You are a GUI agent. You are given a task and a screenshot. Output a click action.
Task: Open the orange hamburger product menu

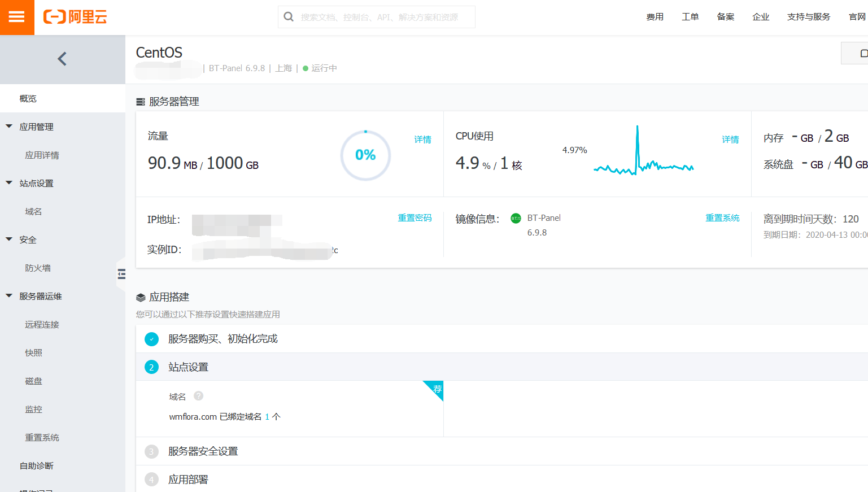tap(17, 17)
